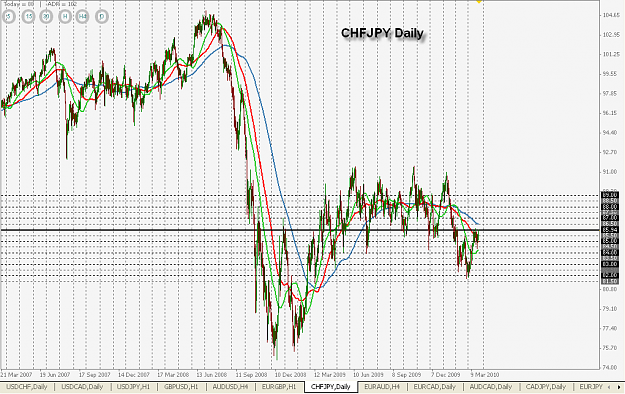The height and width of the screenshot is (394, 625).
Task: Select the D daily timeframe circle button
Action: pyautogui.click(x=102, y=17)
